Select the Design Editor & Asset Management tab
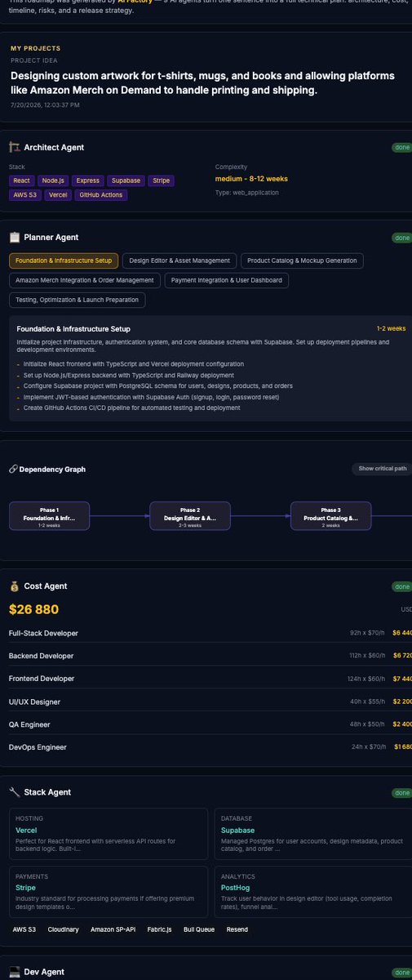This screenshot has width=412, height=980. pyautogui.click(x=179, y=261)
